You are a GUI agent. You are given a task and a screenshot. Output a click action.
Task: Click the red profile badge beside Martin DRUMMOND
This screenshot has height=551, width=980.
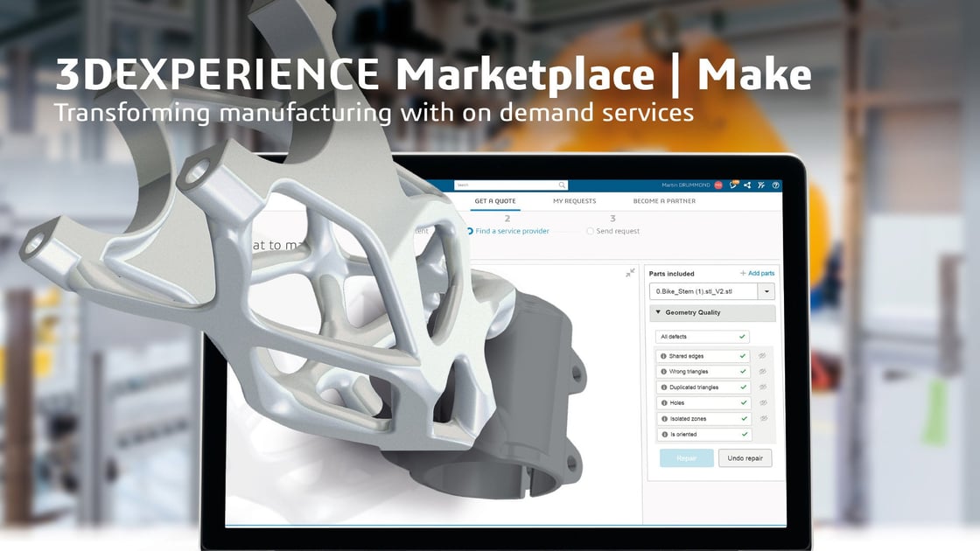coord(718,185)
